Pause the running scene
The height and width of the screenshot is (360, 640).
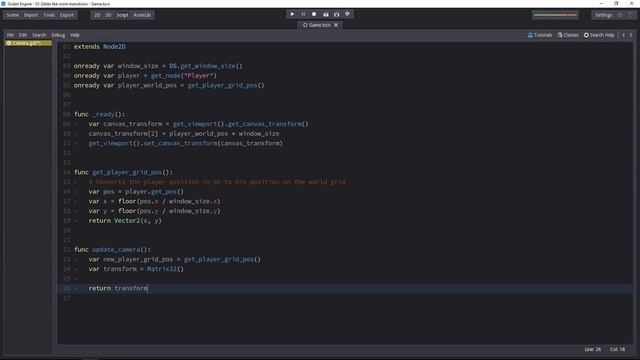click(303, 14)
